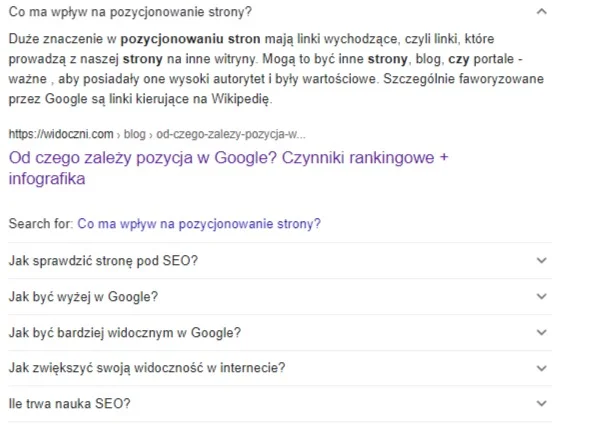Image resolution: width=614 pixels, height=430 pixels.
Task: Click chevron beside 'Jak zwiększyć swoją widoczność w internecie?'
Action: click(x=542, y=368)
